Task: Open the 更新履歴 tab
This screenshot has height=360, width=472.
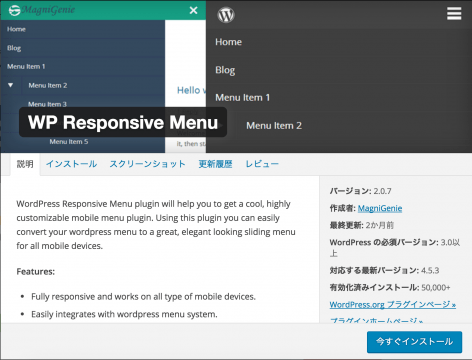Action: pyautogui.click(x=215, y=164)
